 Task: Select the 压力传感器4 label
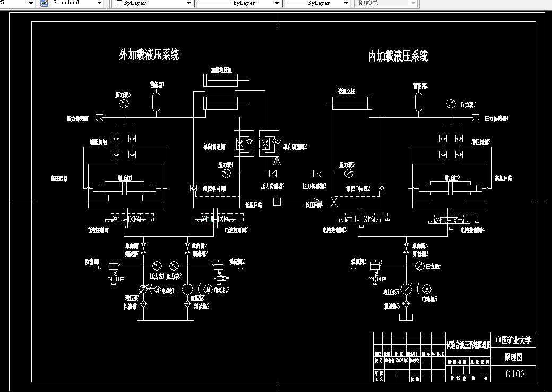[x=496, y=119]
